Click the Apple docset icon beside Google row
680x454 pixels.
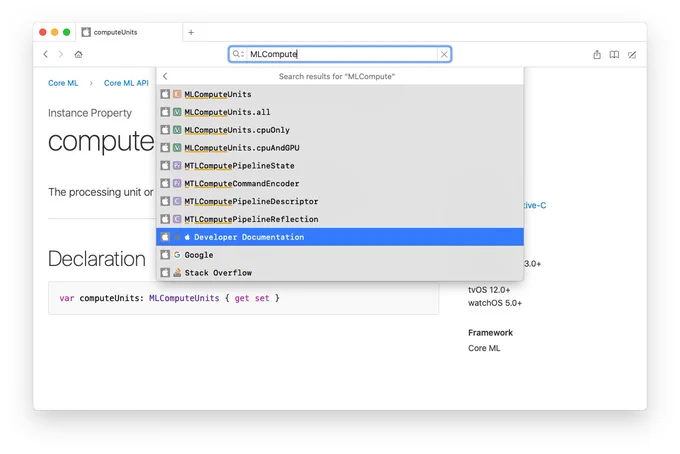coord(165,255)
